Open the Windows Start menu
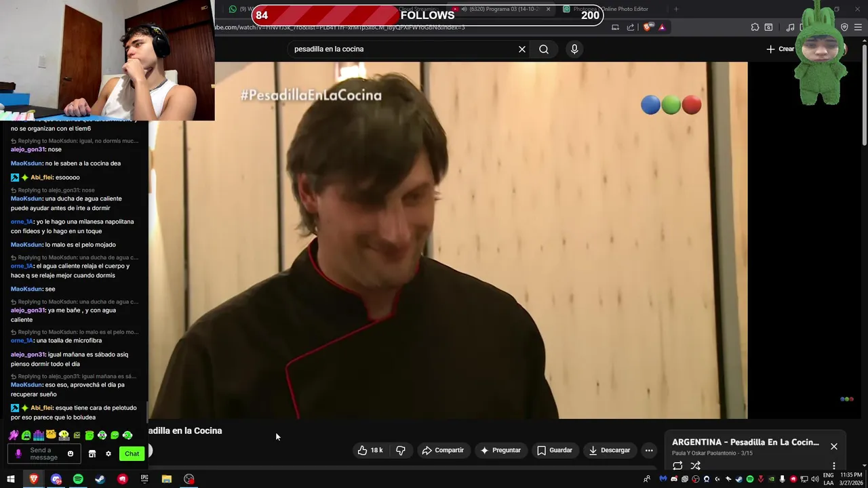 tap(11, 479)
